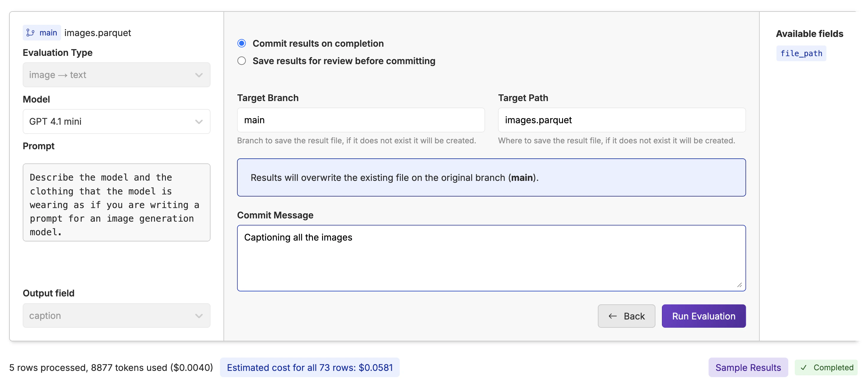868x383 pixels.
Task: Click the git branch icon next to main
Action: (30, 33)
